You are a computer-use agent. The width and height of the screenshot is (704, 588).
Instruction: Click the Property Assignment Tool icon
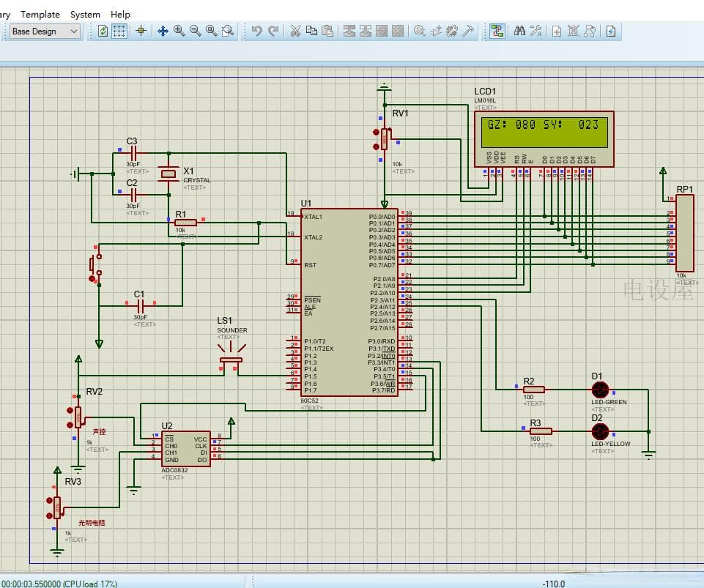tap(536, 31)
